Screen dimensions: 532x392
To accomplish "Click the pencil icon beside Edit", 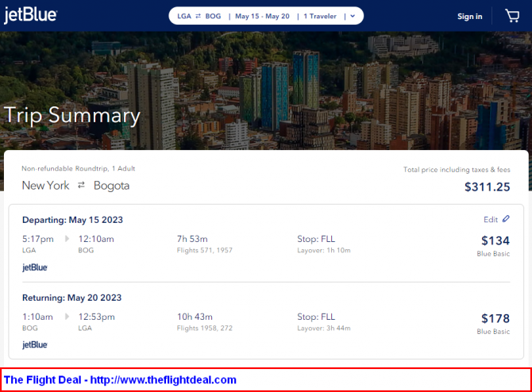I will 506,219.
